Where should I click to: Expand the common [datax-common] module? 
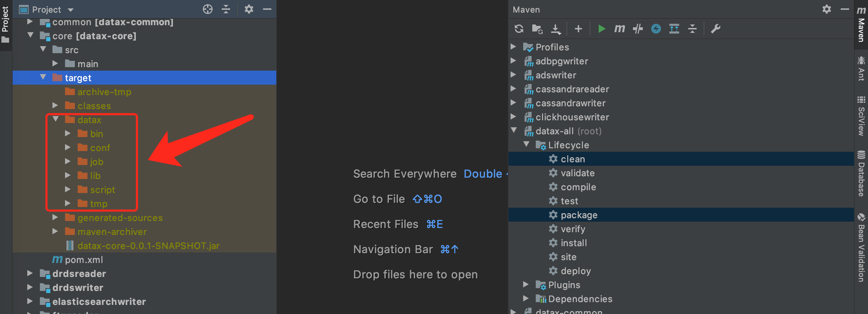click(x=30, y=22)
